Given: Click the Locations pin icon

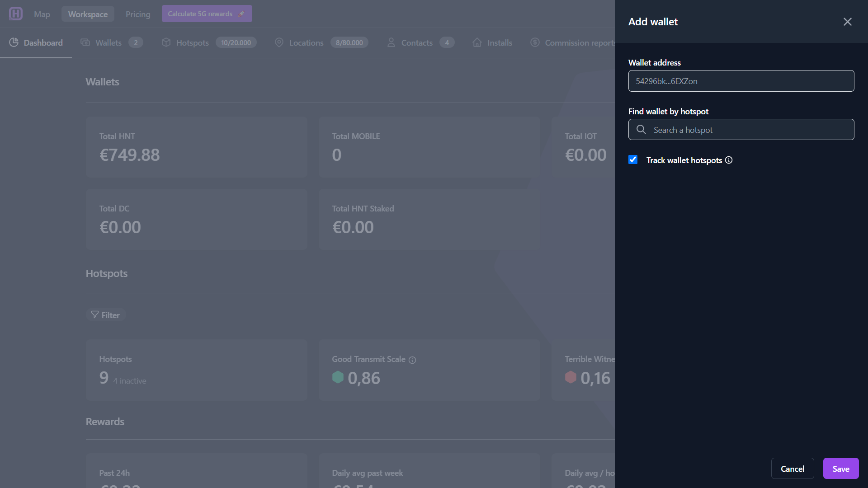Looking at the screenshot, I should (279, 42).
